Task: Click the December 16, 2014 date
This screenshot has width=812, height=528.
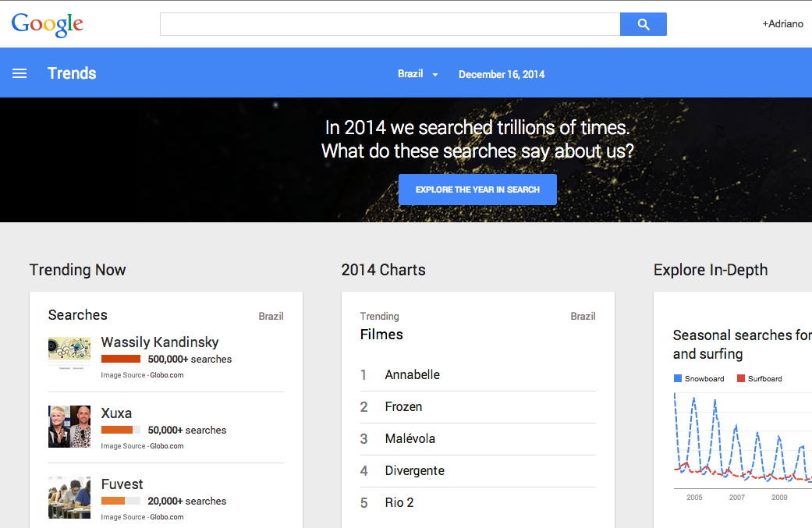Action: click(502, 75)
